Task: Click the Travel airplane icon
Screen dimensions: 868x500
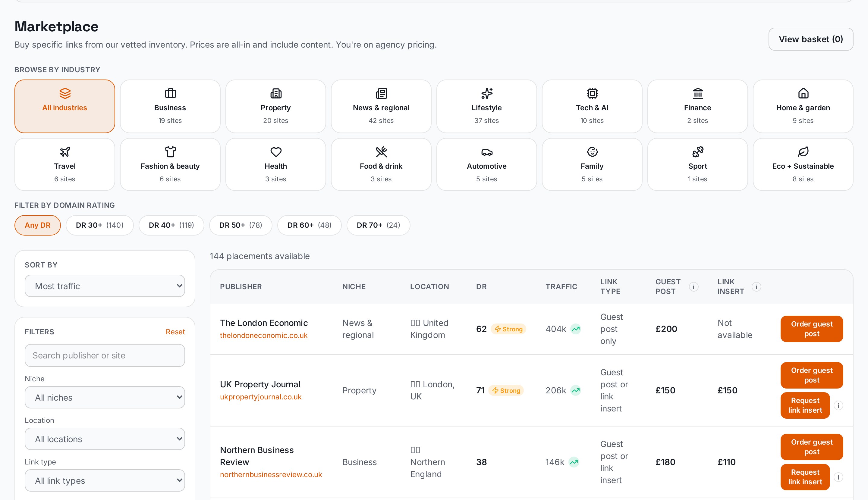Action: click(64, 152)
